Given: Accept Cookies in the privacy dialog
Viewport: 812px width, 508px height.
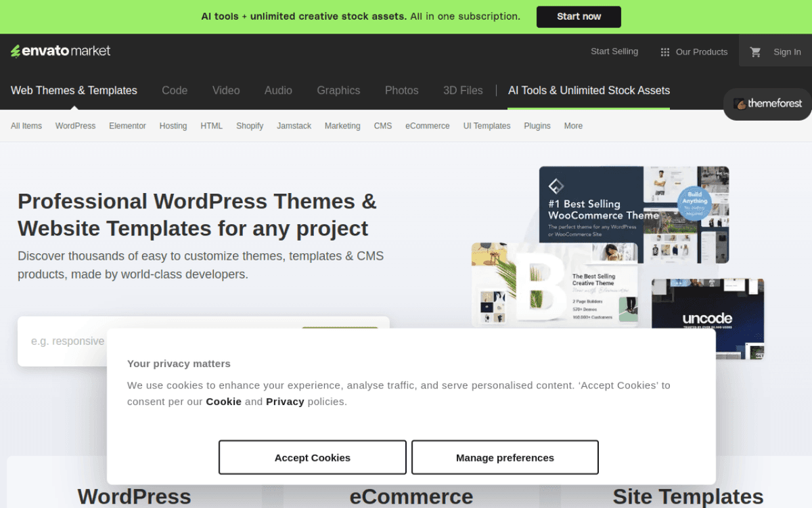Looking at the screenshot, I should pyautogui.click(x=312, y=457).
